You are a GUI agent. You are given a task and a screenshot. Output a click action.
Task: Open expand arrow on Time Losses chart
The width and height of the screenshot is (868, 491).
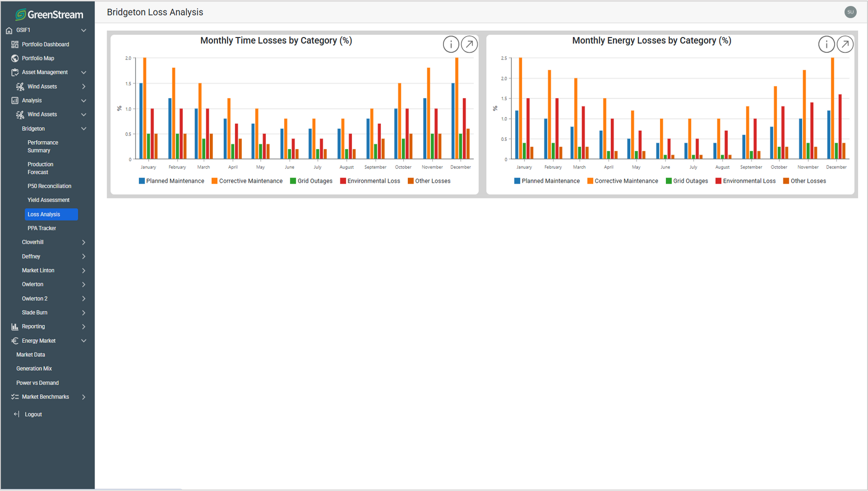tap(469, 44)
